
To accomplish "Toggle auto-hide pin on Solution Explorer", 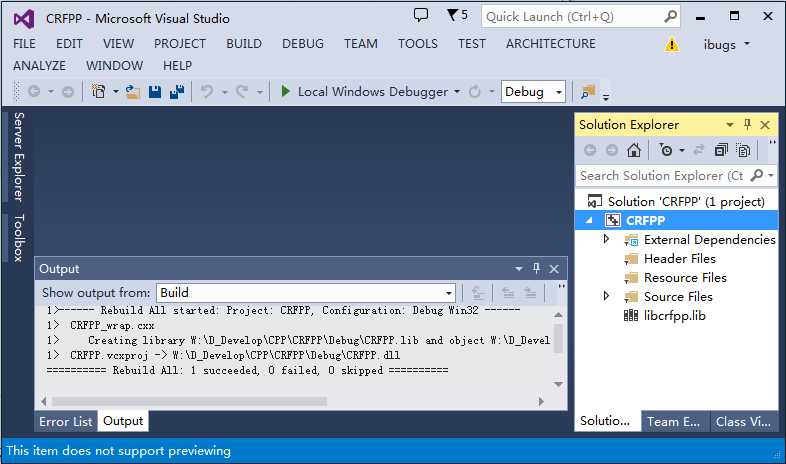I will point(747,124).
